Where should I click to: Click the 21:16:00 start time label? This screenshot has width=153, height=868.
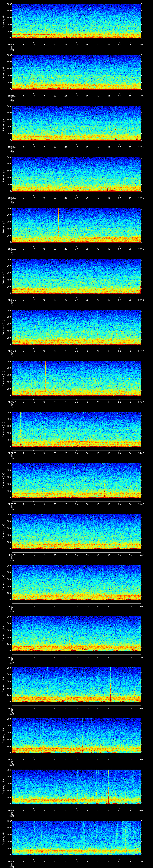pyautogui.click(x=12, y=147)
